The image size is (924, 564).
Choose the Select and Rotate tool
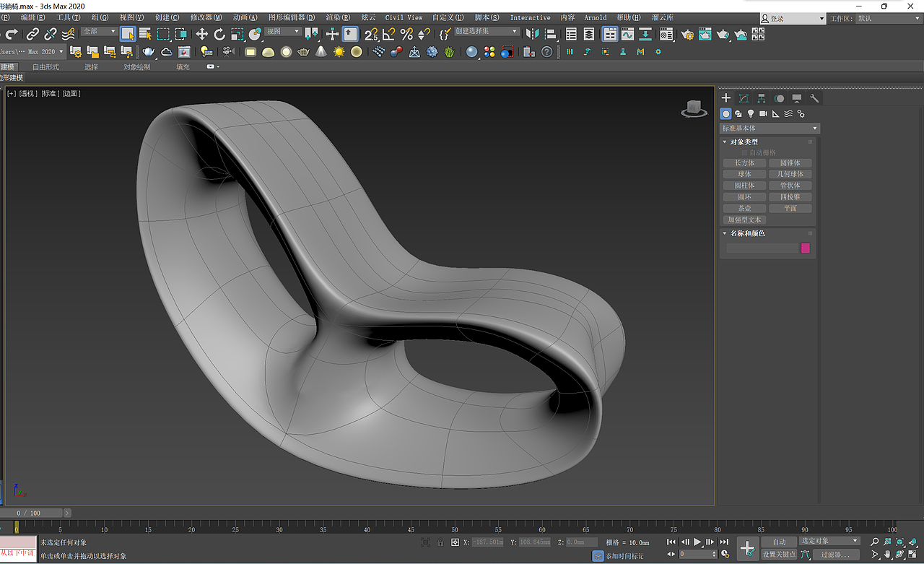coord(219,34)
